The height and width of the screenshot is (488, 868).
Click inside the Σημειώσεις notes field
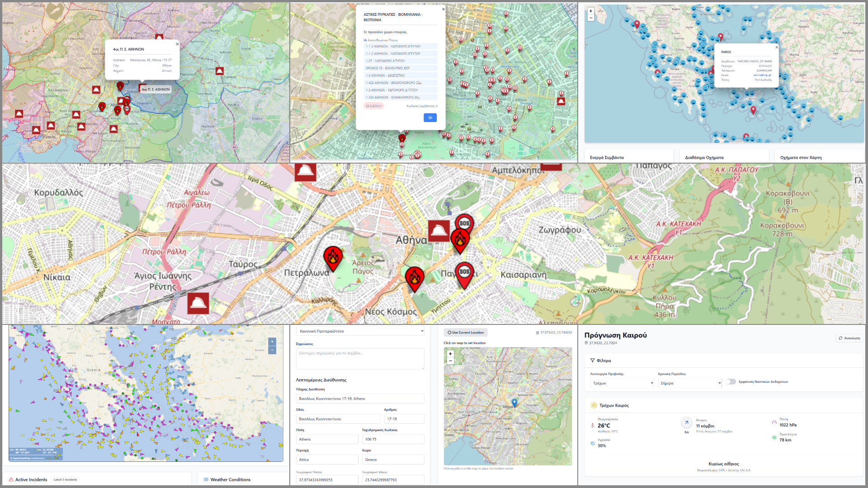tap(359, 358)
